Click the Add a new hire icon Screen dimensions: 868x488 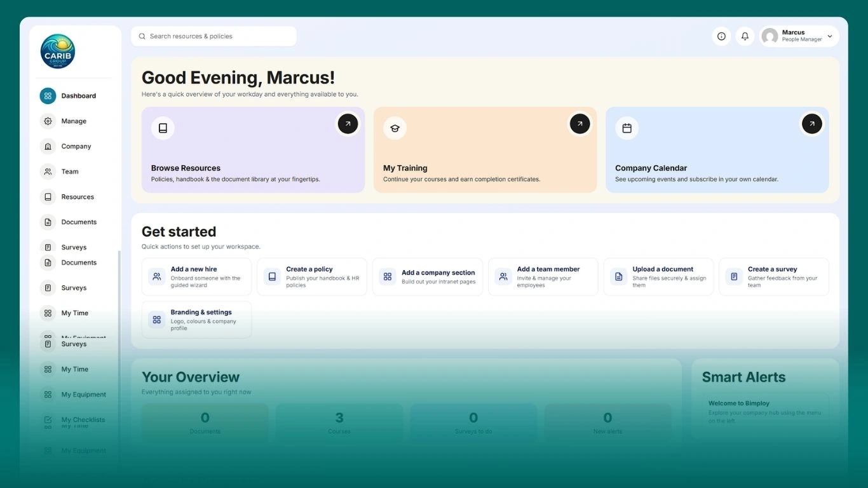coord(156,276)
